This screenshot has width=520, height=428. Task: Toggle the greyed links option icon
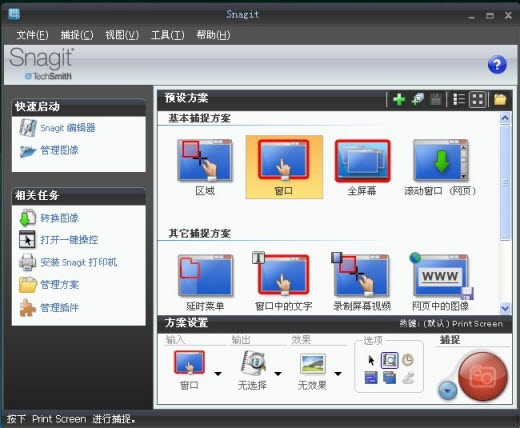(x=408, y=378)
